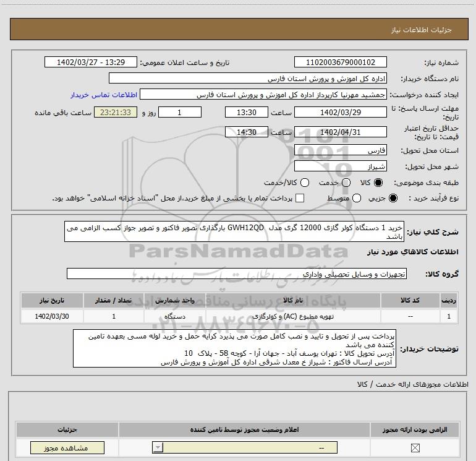
Task: Open the license status dropdown arrow
Action: coord(158,447)
